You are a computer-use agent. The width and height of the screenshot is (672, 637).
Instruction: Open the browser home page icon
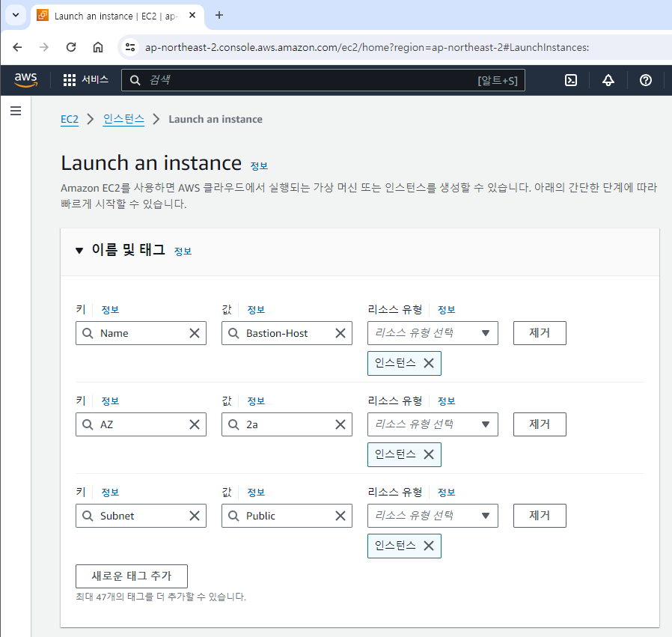[98, 47]
